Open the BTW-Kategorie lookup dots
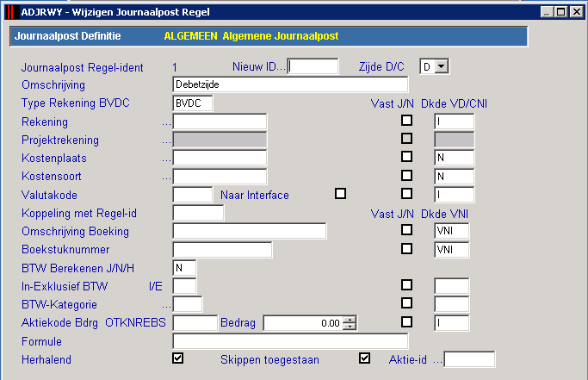 [166, 307]
